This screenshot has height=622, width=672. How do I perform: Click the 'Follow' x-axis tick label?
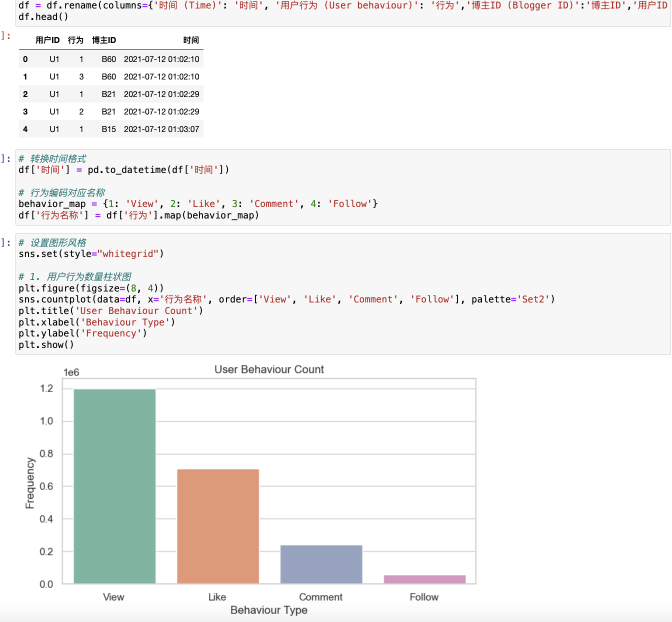point(424,597)
